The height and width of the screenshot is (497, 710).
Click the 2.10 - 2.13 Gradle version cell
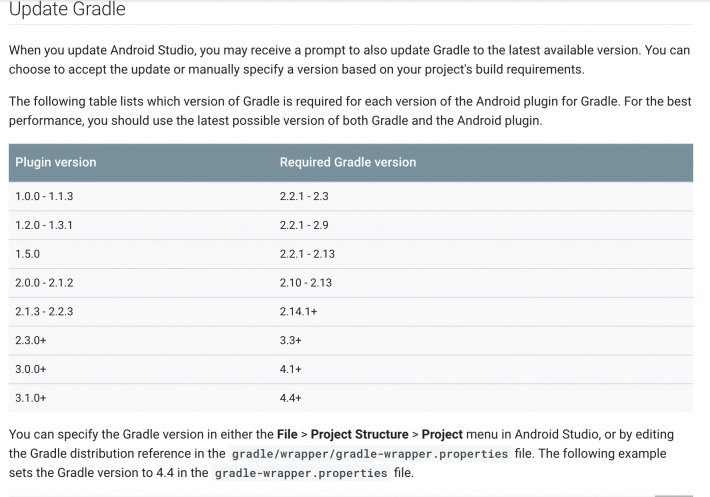coord(306,283)
